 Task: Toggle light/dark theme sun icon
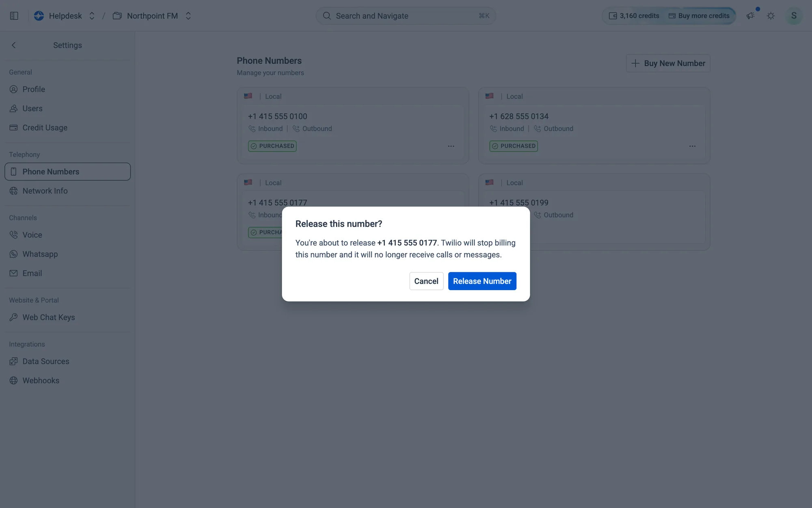point(771,16)
